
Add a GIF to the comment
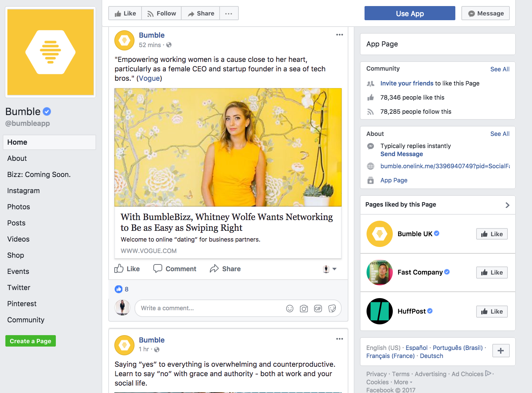point(318,309)
